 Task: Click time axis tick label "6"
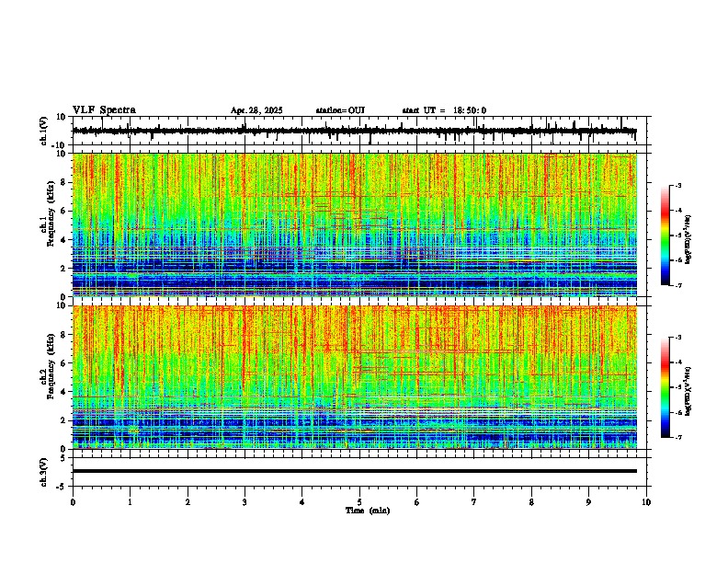pyautogui.click(x=416, y=502)
